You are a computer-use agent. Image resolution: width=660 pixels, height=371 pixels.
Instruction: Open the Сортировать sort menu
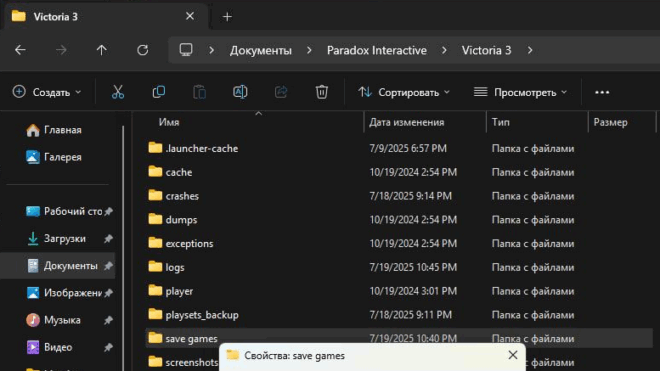coord(404,92)
